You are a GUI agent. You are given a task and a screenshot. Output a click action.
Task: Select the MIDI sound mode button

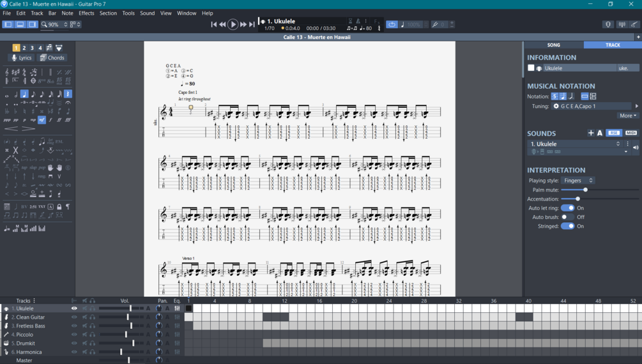coord(631,133)
